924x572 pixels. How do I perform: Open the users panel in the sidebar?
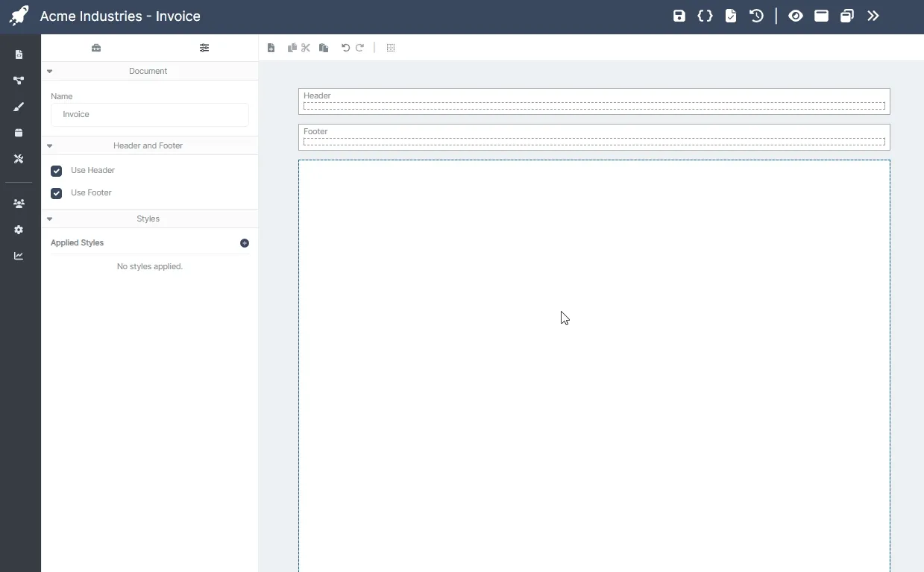18,204
